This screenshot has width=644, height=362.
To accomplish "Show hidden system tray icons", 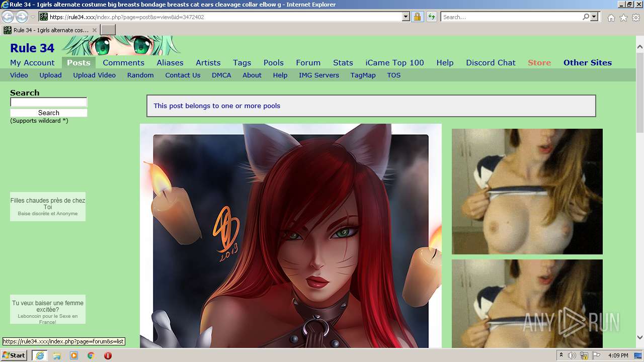I will (561, 355).
